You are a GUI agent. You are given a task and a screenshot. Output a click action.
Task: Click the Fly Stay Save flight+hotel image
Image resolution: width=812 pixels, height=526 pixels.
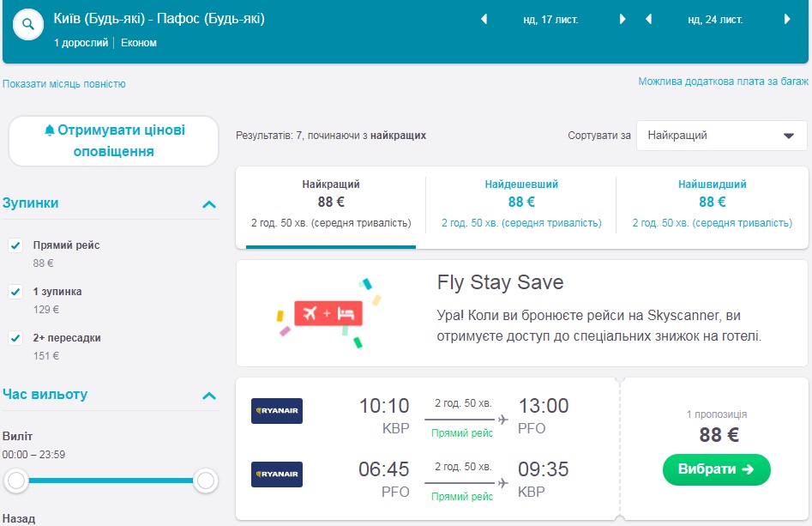328,313
